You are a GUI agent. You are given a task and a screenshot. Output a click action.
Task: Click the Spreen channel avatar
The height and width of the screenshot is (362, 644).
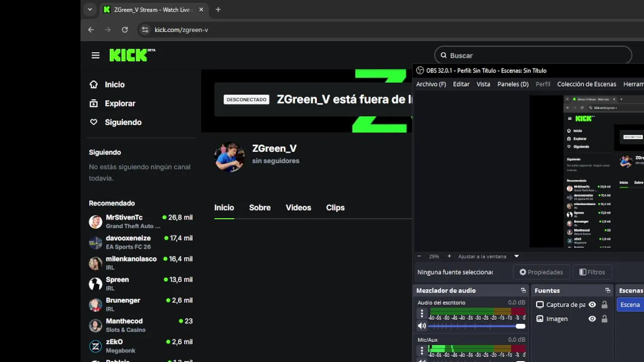(96, 284)
